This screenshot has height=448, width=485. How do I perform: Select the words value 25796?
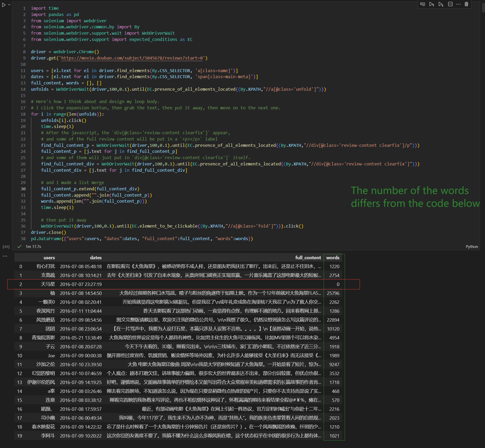tap(333, 293)
